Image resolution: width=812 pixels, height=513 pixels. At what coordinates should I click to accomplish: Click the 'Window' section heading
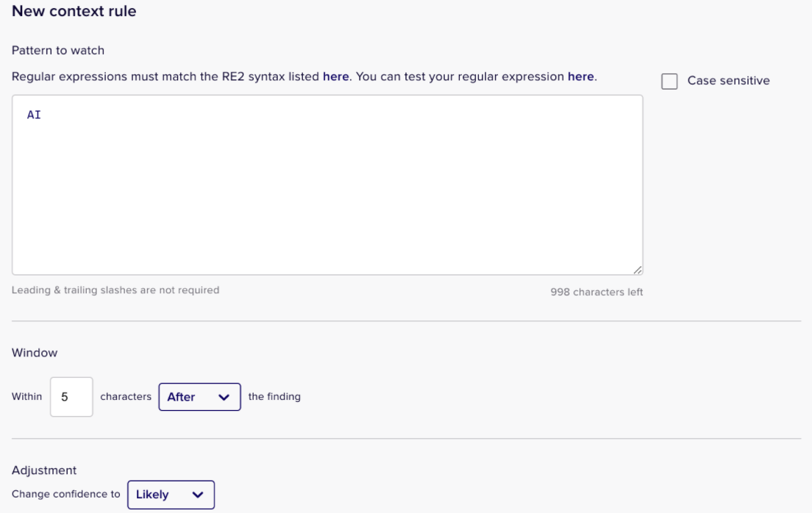35,353
